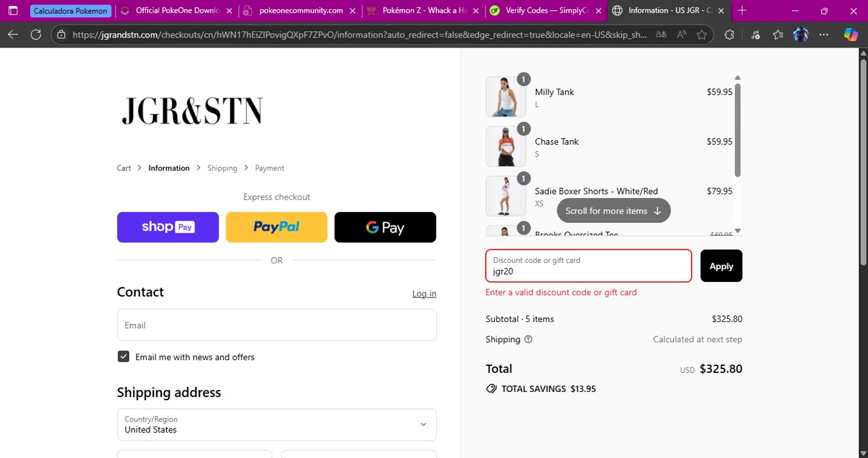Close the Verify Codes SimplyCodes tab
Screen dimensions: 868x458
pos(598,10)
